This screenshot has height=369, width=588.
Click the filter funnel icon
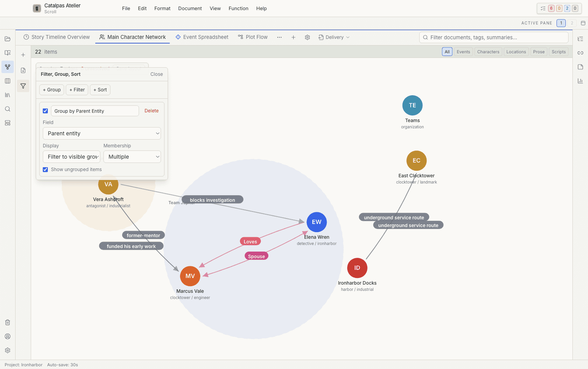[x=23, y=86]
